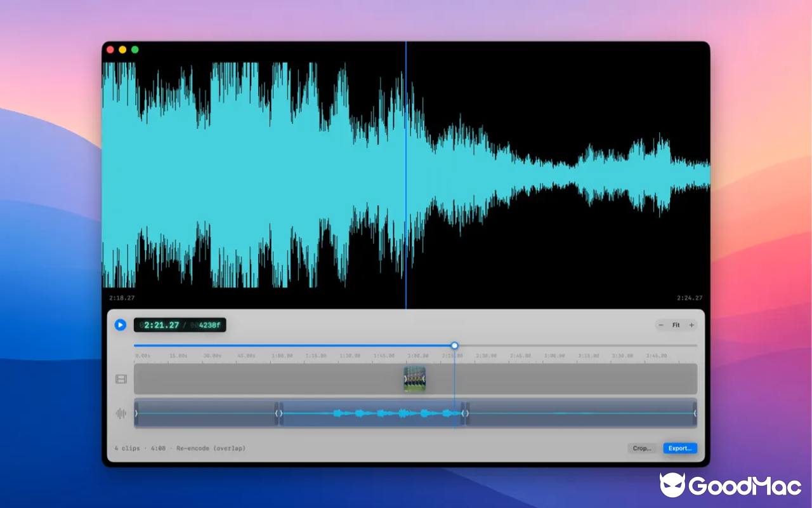Open the Crop... dialog
Image resolution: width=812 pixels, height=508 pixels.
click(642, 448)
